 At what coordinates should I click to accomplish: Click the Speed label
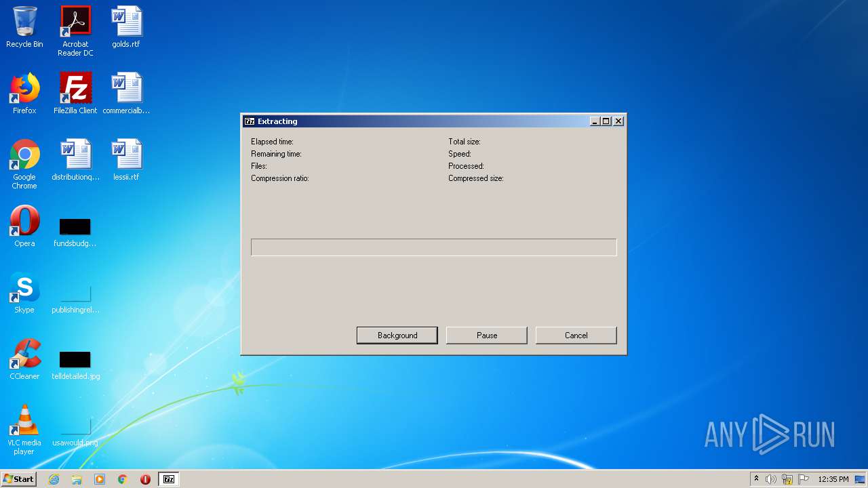click(x=460, y=154)
